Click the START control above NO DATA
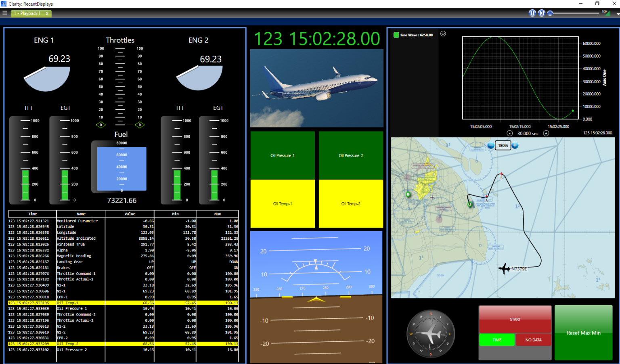The height and width of the screenshot is (364, 620). point(515,319)
